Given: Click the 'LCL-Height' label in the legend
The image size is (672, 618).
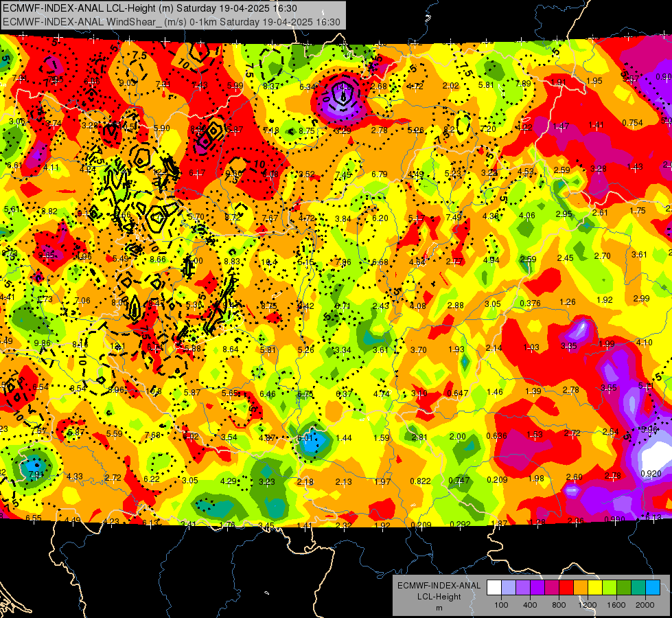Looking at the screenshot, I should (439, 597).
